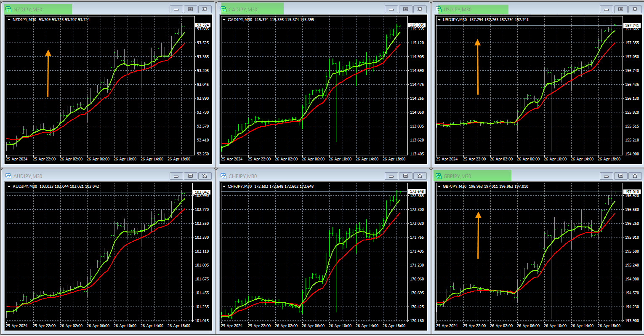Maximize the USDJPY chart window
The image size is (644, 336).
pos(620,9)
